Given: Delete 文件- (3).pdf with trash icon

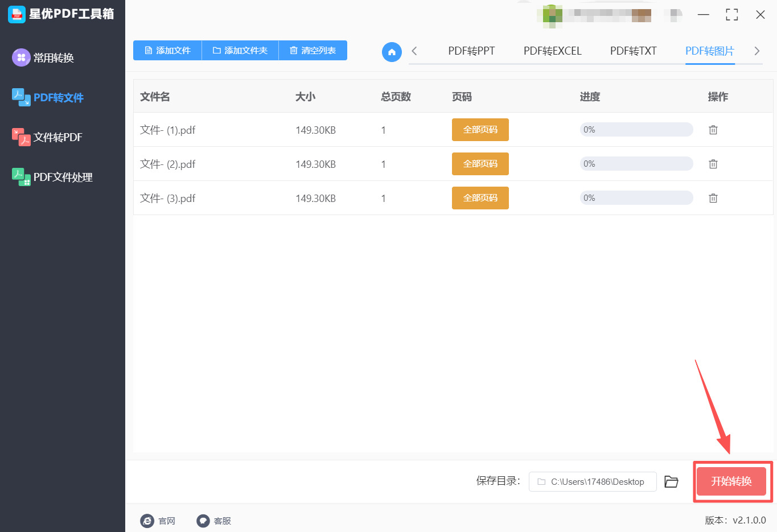Looking at the screenshot, I should [x=713, y=198].
